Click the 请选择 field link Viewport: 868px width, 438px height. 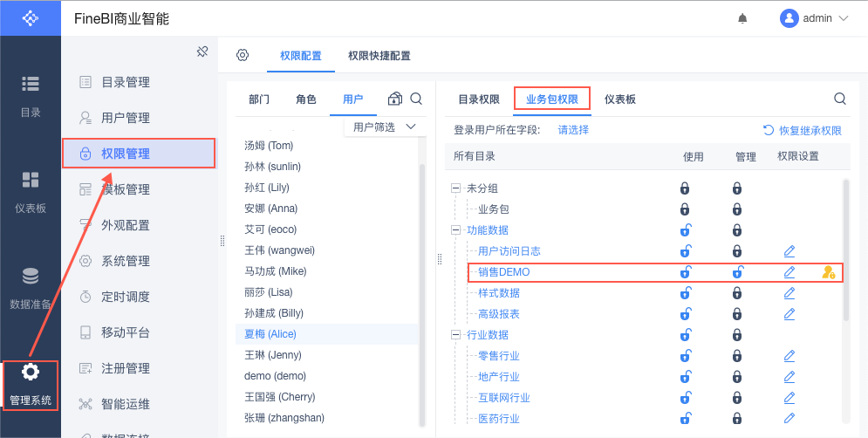[x=573, y=130]
